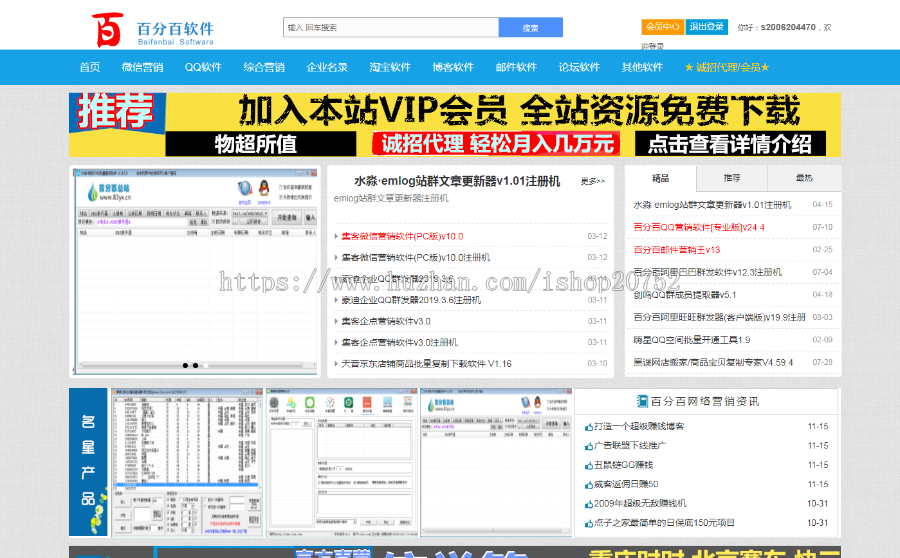Open the yellow ★诚招代理/会员★ link
Viewport: 900px width, 558px height.
click(727, 67)
